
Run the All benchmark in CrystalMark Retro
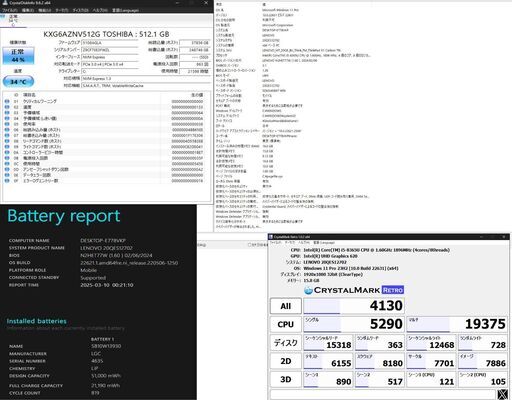286,306
